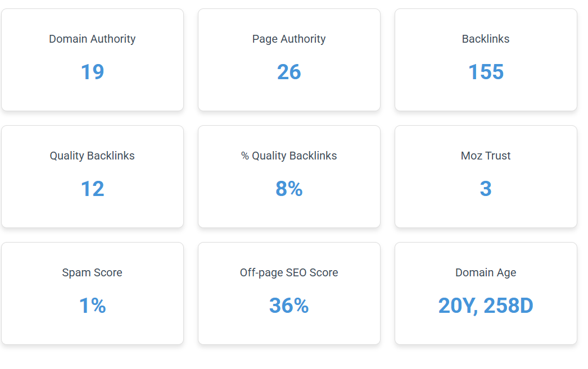Click the Spam Score label

pyautogui.click(x=92, y=273)
